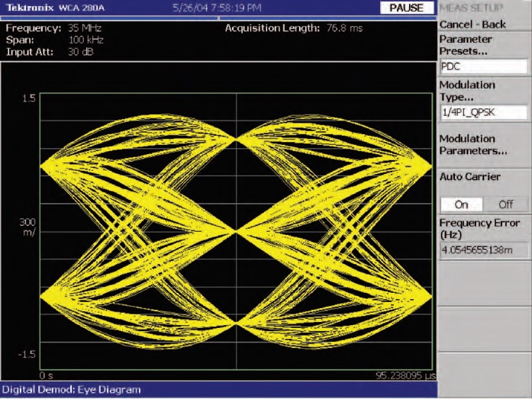This screenshot has width=532, height=399.
Task: Turn Auto Carrier On
Action: click(x=462, y=204)
